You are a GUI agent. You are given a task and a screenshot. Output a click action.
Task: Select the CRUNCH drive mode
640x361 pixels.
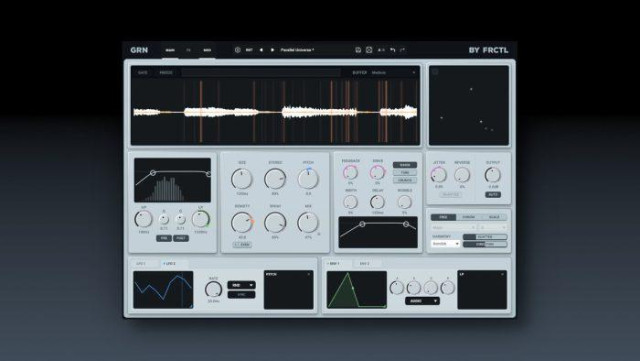tap(404, 180)
